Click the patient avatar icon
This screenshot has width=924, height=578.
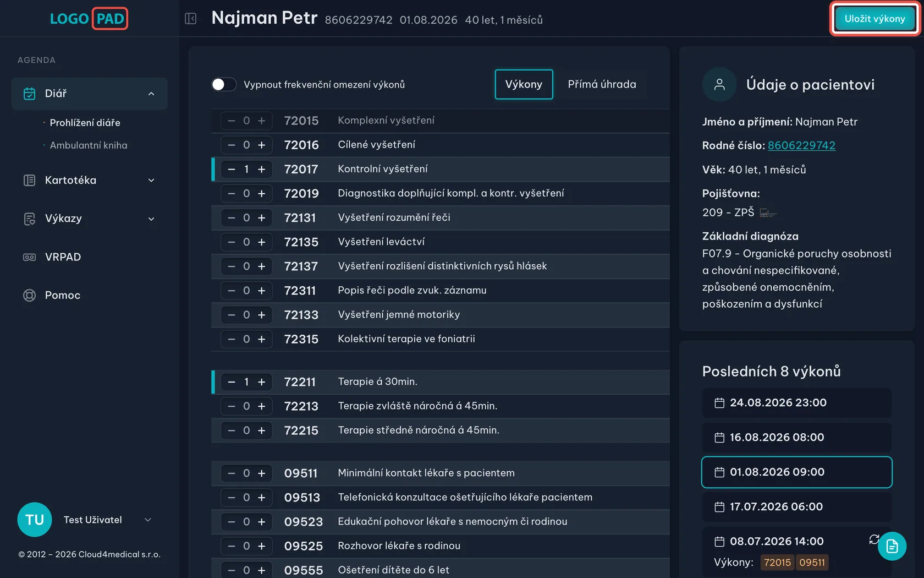[x=719, y=84]
